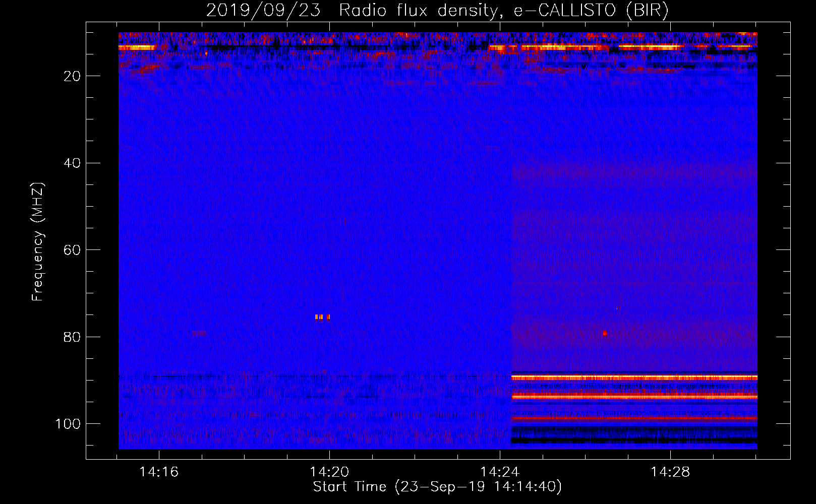Click the dark black band near 104 MHz
The width and height of the screenshot is (816, 504).
click(634, 440)
